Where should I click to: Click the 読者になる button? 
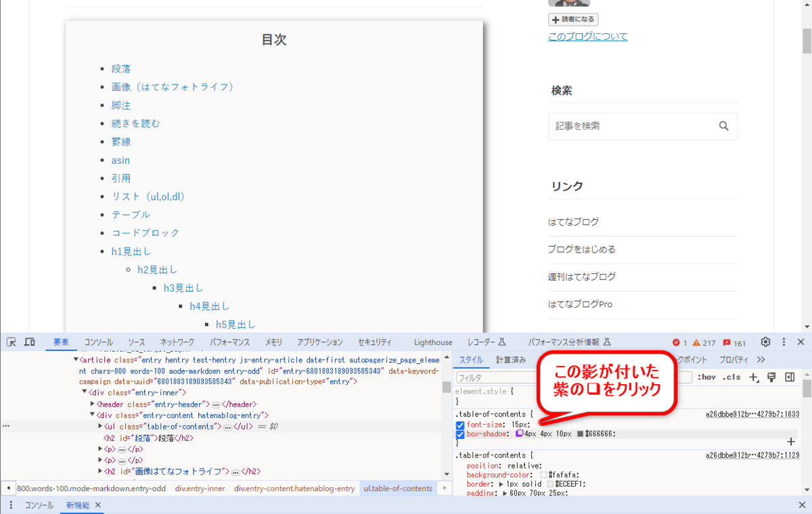[x=573, y=20]
